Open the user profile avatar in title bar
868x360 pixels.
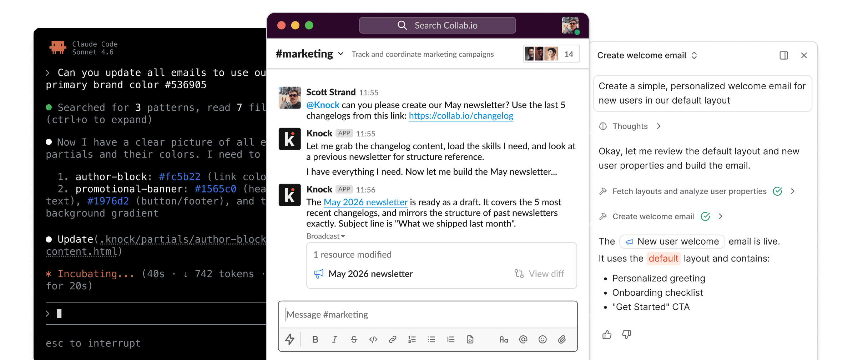(x=570, y=25)
